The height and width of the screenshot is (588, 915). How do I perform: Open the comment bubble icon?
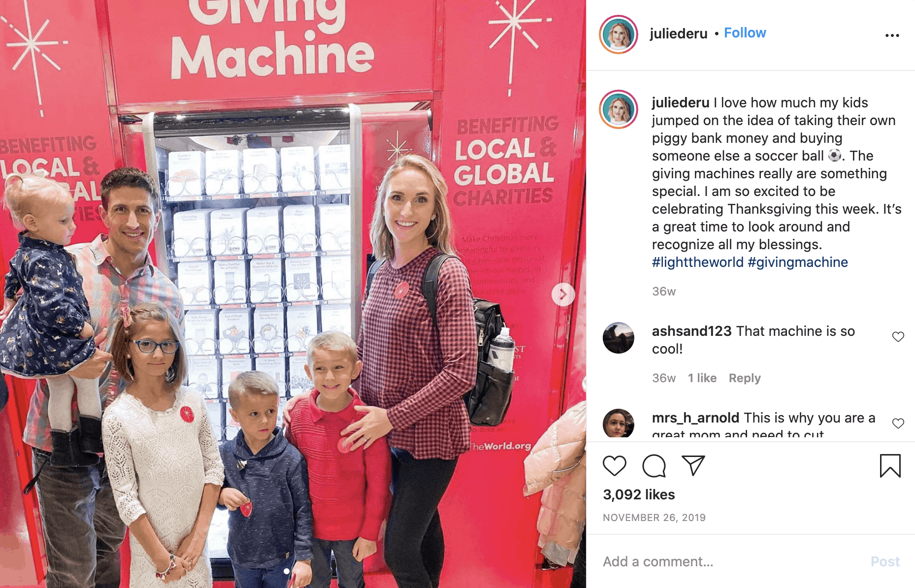pos(654,465)
